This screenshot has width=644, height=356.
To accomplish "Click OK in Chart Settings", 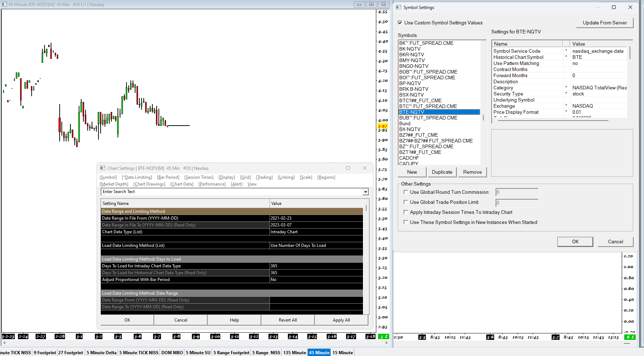I will [127, 320].
